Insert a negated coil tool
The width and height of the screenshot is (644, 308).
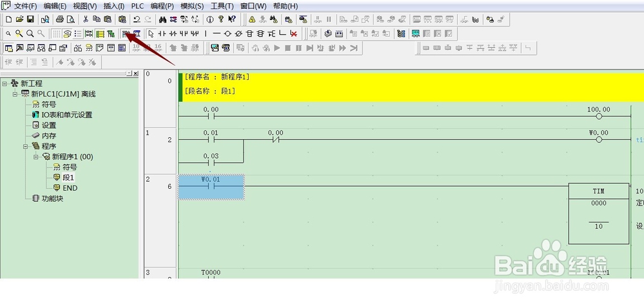238,34
